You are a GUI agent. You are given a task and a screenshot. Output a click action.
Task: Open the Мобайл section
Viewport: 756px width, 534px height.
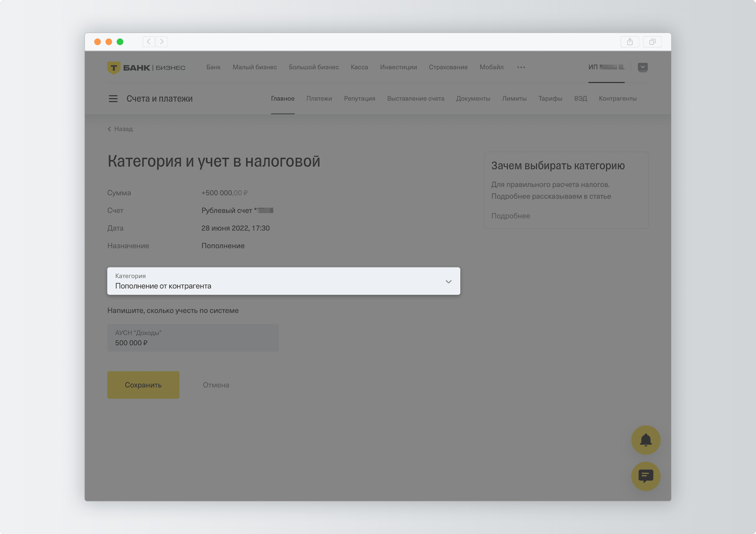491,67
